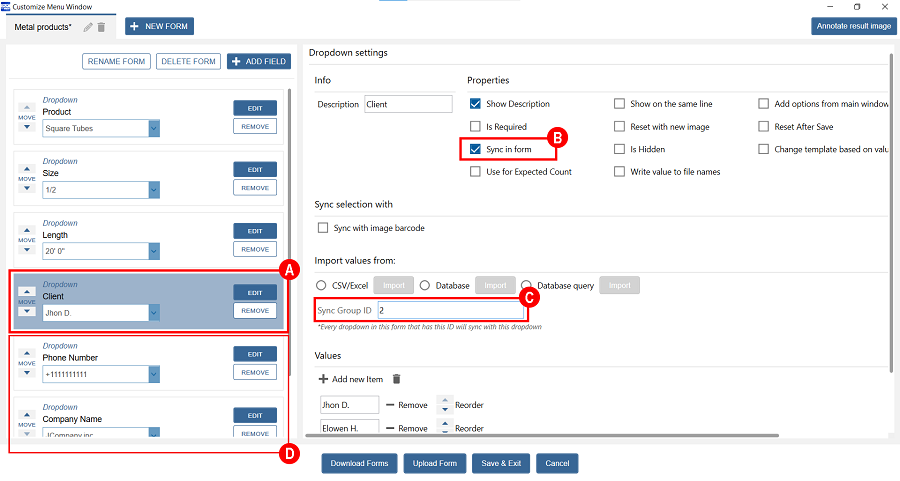
Task: Click the Sync Group ID input field
Action: pyautogui.click(x=435, y=311)
